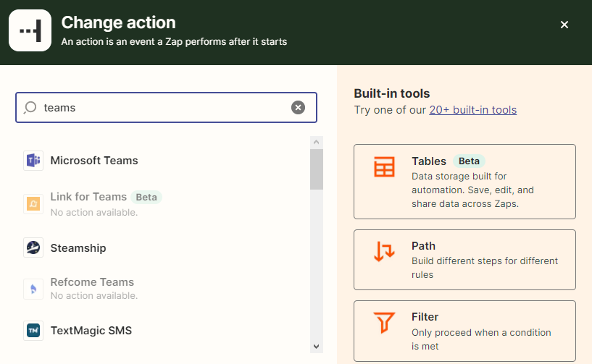This screenshot has height=364, width=592.
Task: Clear the search field with X button
Action: point(298,107)
